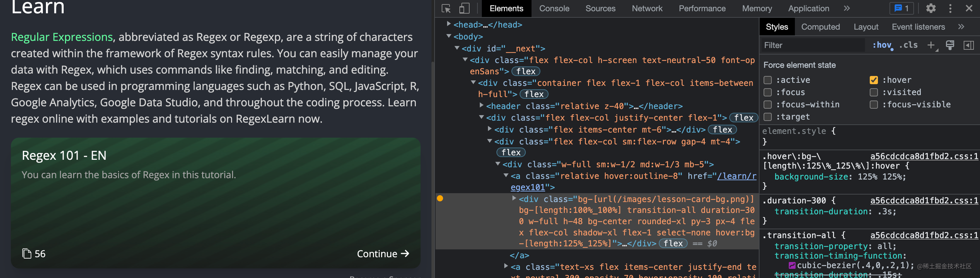
Task: Click the background-size 125% 125% value
Action: (x=880, y=177)
